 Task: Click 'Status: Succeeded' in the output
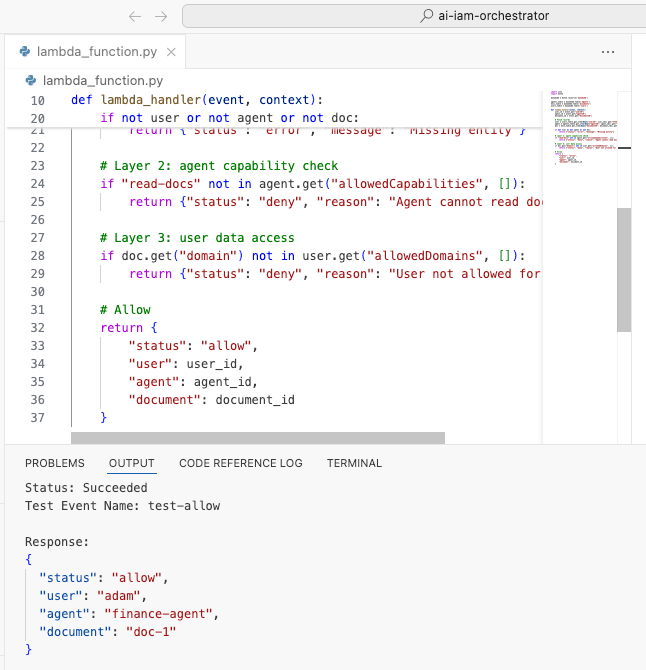pyautogui.click(x=86, y=488)
